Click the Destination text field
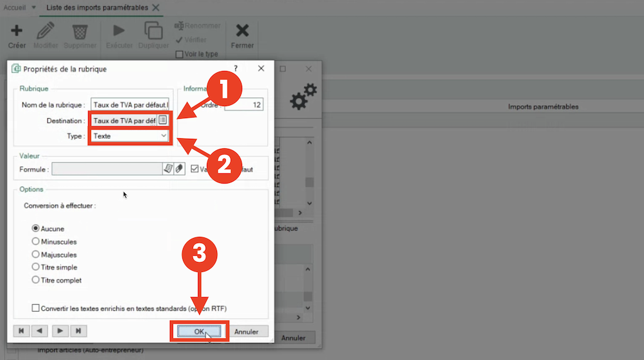This screenshot has width=644, height=360. 124,121
